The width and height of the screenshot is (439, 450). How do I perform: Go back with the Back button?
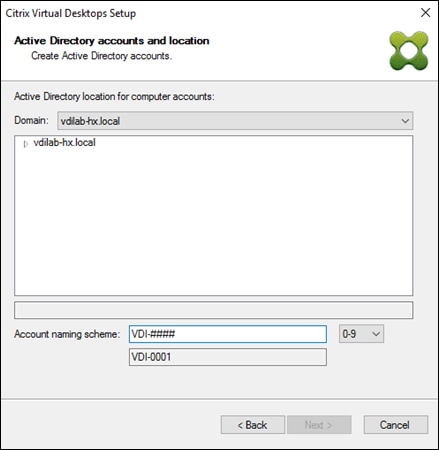pyautogui.click(x=253, y=425)
